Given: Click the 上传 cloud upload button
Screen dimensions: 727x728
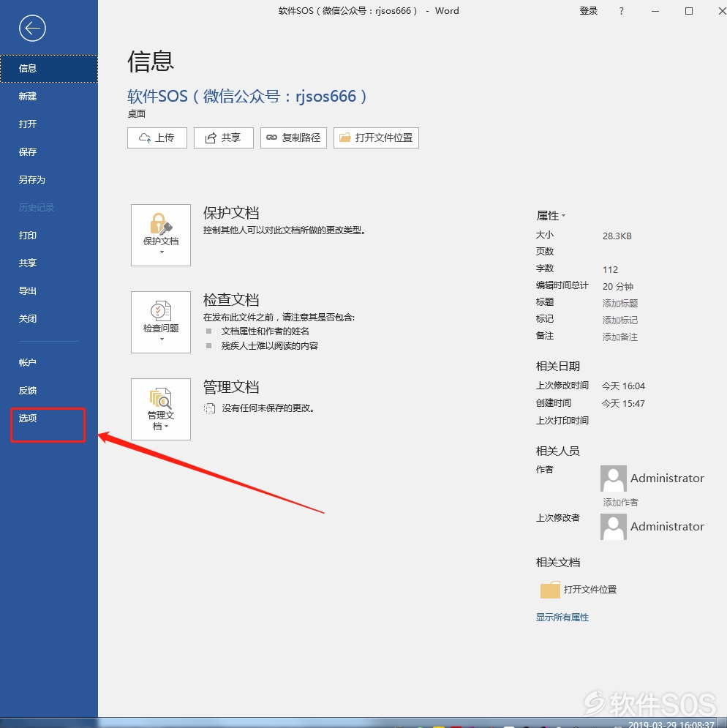Looking at the screenshot, I should 157,138.
